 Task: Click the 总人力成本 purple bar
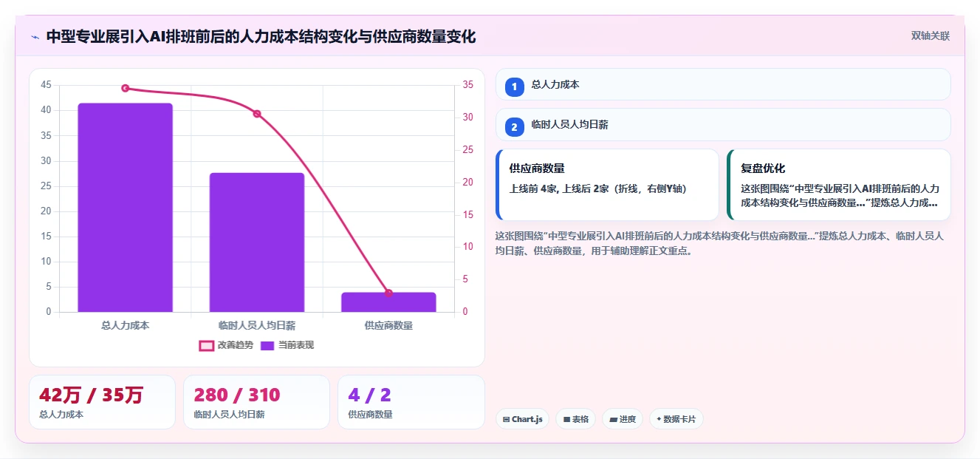(125, 208)
